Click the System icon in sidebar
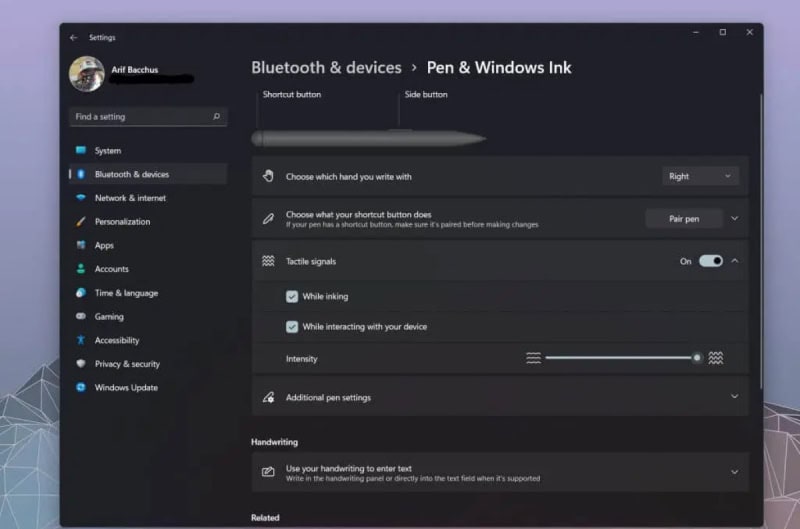The height and width of the screenshot is (529, 800). (81, 151)
